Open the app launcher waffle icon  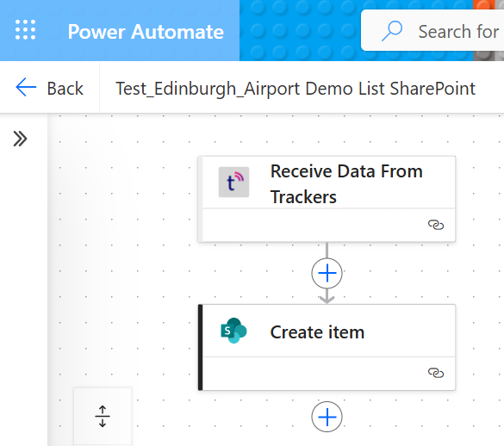pyautogui.click(x=25, y=29)
